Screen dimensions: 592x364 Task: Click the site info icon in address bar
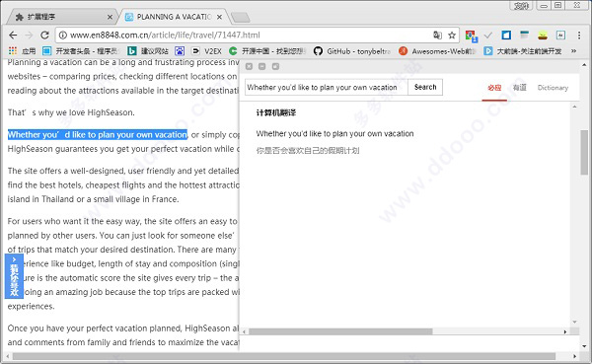pyautogui.click(x=63, y=36)
